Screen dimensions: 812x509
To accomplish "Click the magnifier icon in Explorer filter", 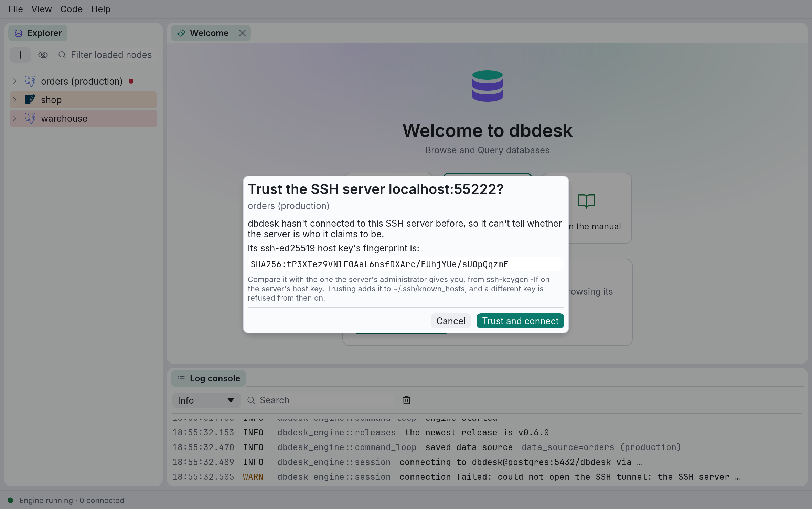I will click(x=62, y=55).
